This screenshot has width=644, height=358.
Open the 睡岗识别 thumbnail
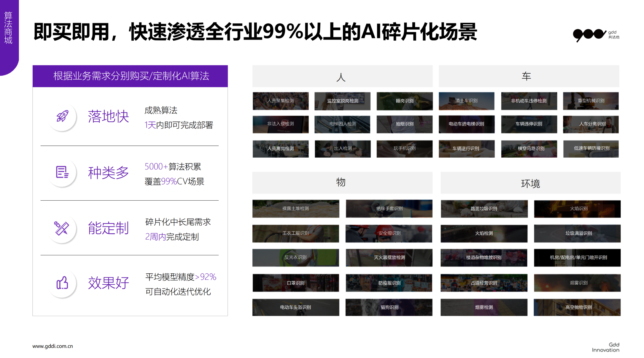point(405,101)
